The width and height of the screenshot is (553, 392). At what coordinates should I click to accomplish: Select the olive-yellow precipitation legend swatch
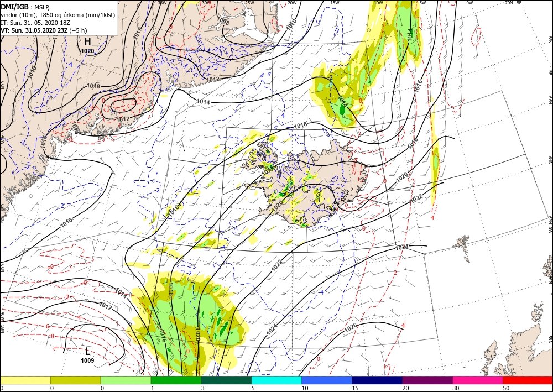75,380
